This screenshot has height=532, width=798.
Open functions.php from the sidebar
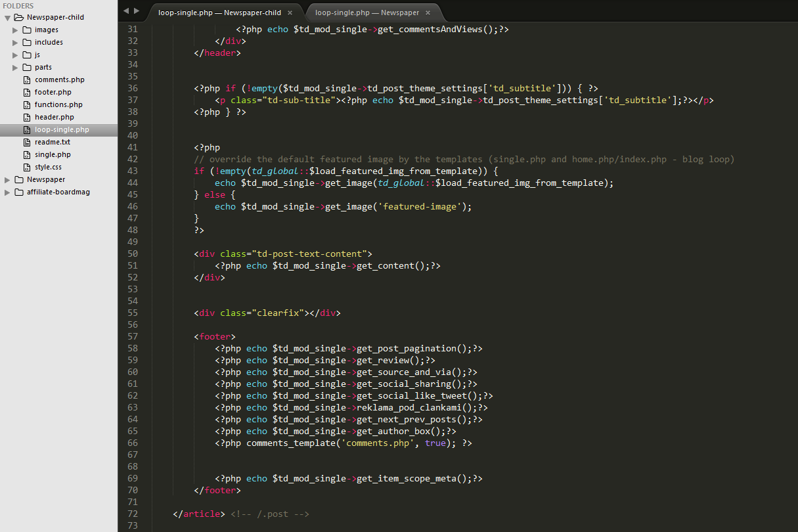[58, 105]
